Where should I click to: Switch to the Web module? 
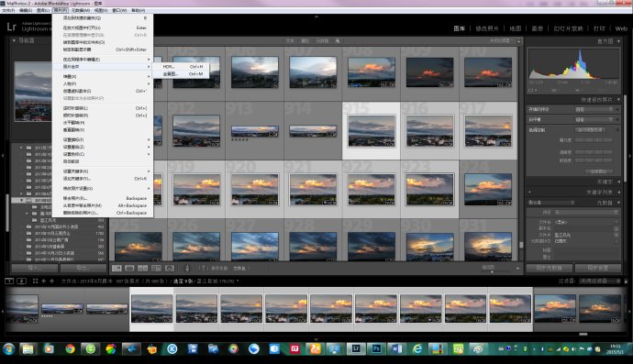(621, 28)
